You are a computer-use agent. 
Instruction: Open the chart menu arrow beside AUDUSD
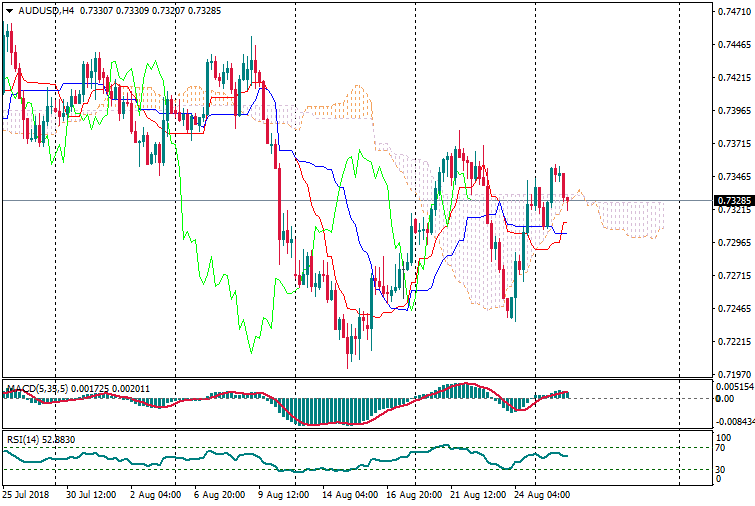(9, 10)
